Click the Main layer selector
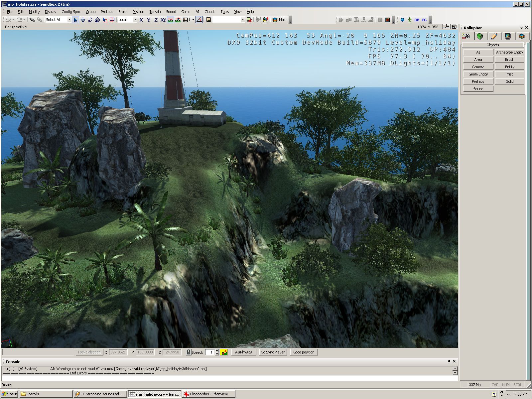532x399 pixels. 279,20
